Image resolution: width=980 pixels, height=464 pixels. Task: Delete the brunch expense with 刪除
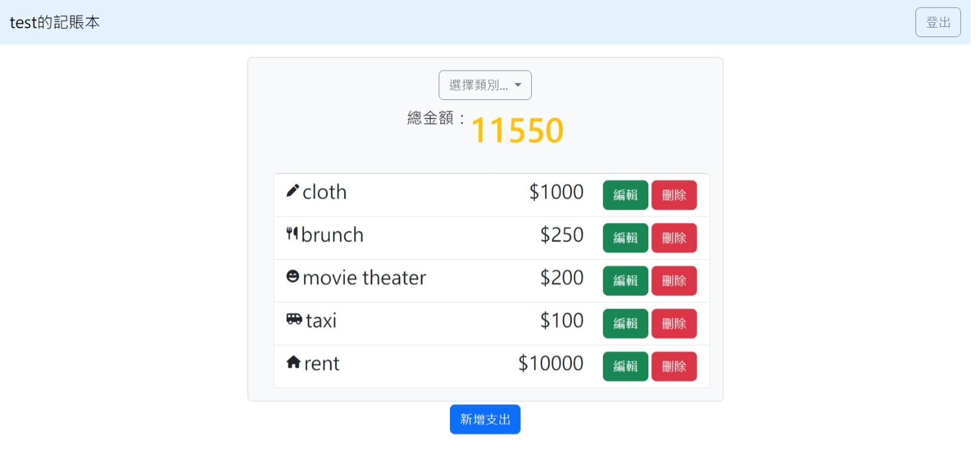(x=673, y=238)
